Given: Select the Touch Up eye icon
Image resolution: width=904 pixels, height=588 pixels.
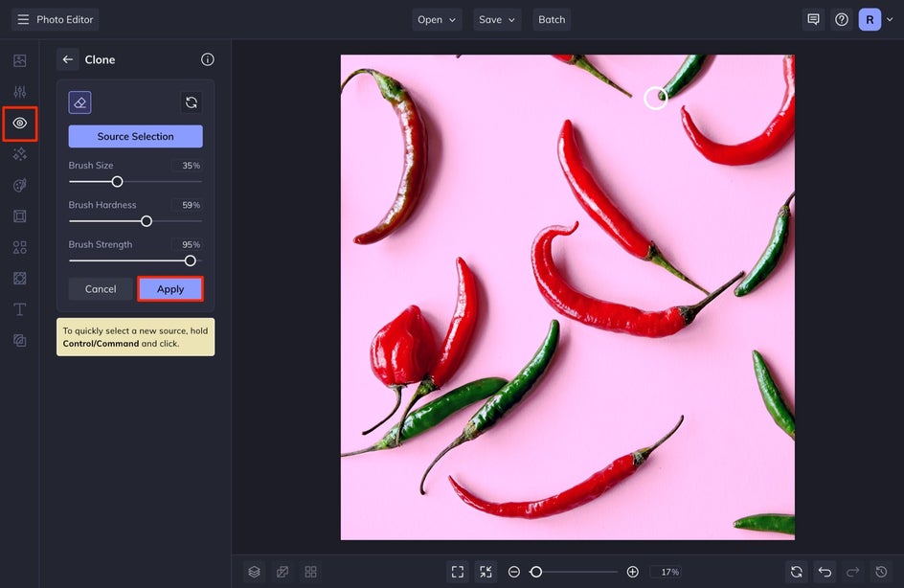Looking at the screenshot, I should click(19, 123).
